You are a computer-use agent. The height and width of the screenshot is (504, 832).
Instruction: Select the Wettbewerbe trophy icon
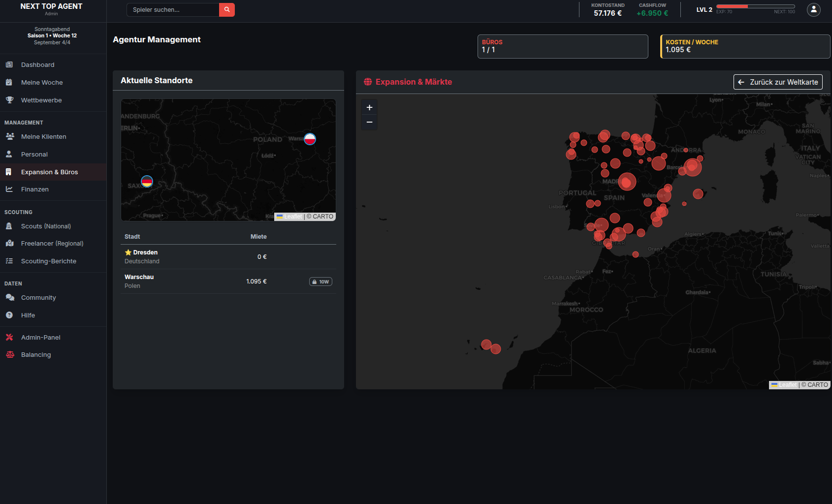point(9,100)
